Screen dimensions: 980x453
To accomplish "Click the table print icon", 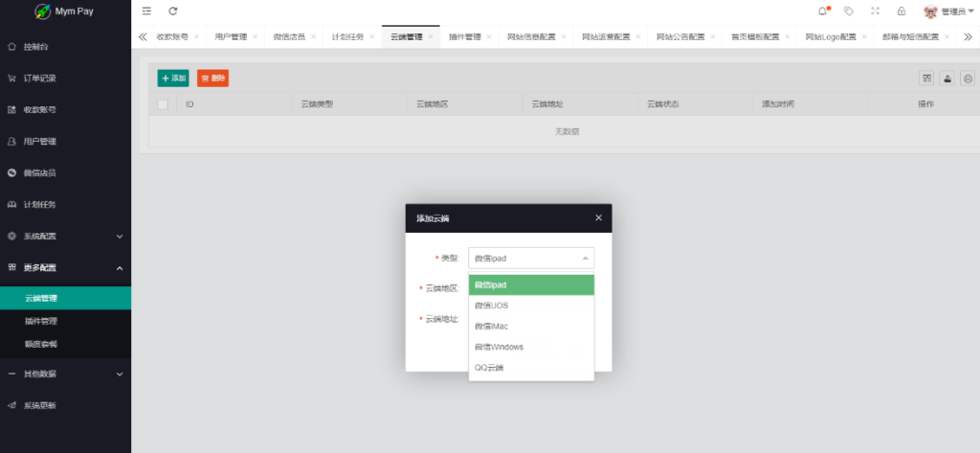I will [968, 79].
